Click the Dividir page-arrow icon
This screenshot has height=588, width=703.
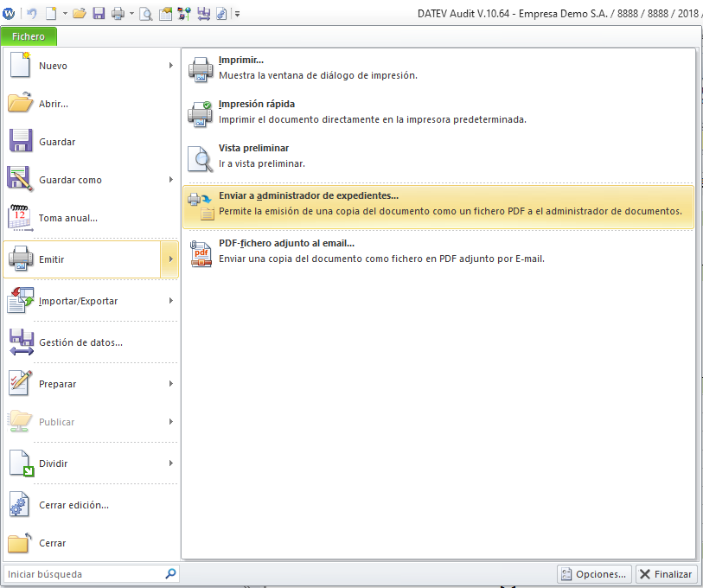pos(22,463)
